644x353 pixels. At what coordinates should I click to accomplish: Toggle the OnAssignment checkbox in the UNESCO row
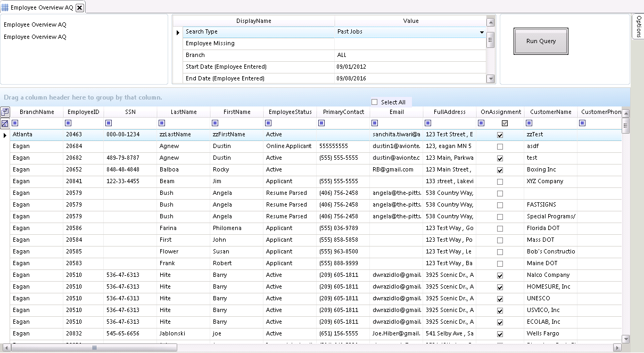500,299
